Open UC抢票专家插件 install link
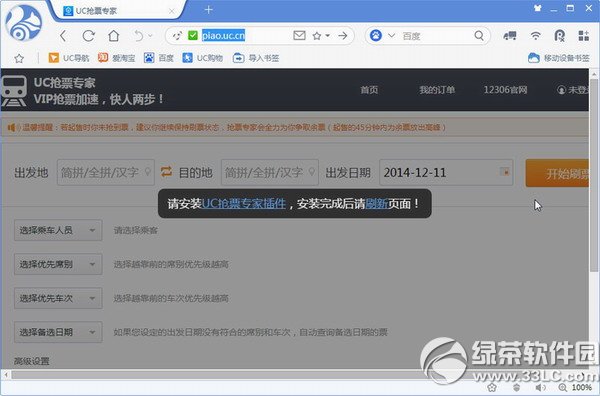The height and width of the screenshot is (396, 600). point(244,204)
